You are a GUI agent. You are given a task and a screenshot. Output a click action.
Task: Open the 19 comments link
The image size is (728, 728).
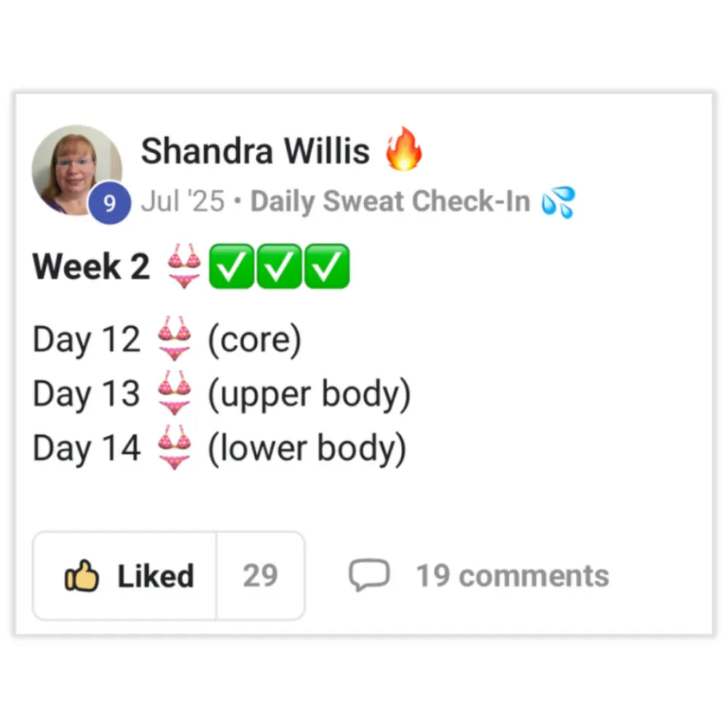513,576
